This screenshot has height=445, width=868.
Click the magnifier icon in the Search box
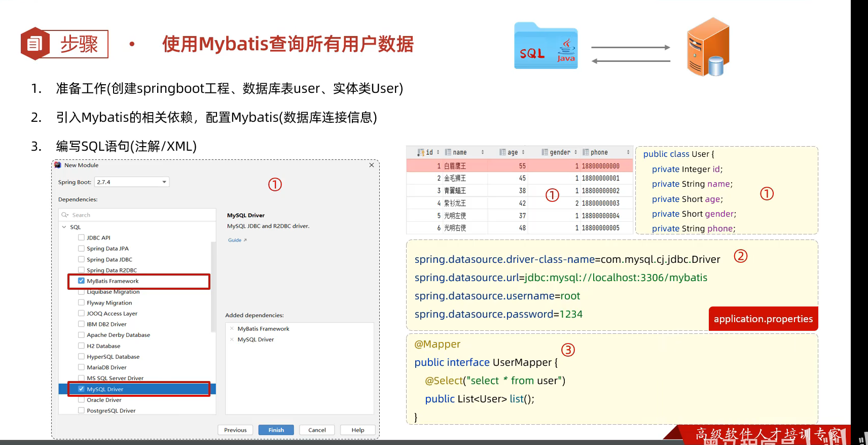click(x=65, y=215)
